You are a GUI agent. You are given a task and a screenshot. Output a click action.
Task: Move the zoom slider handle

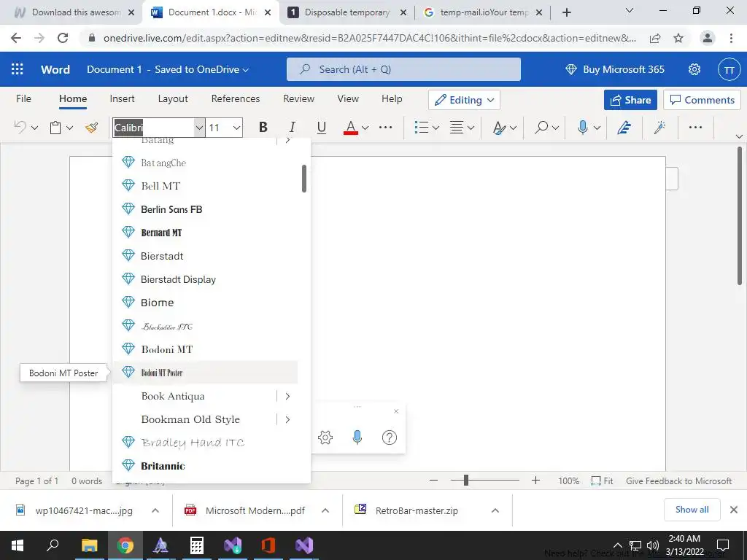pos(466,481)
